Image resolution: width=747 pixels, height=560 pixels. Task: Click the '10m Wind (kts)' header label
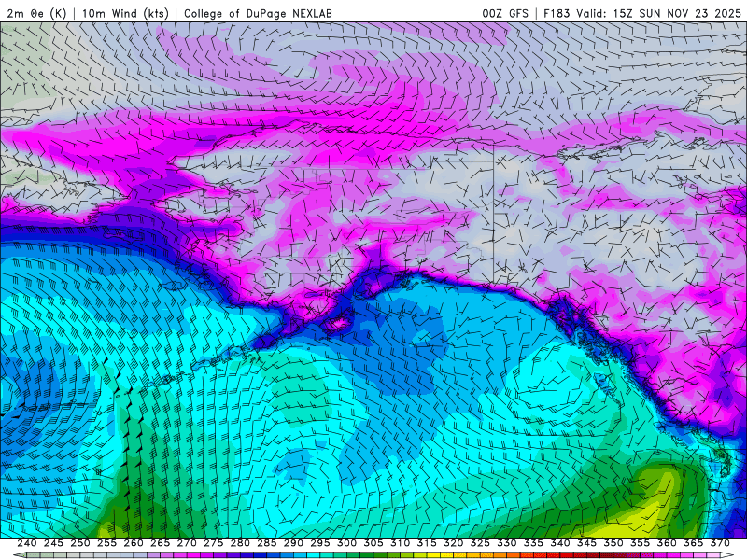(125, 13)
